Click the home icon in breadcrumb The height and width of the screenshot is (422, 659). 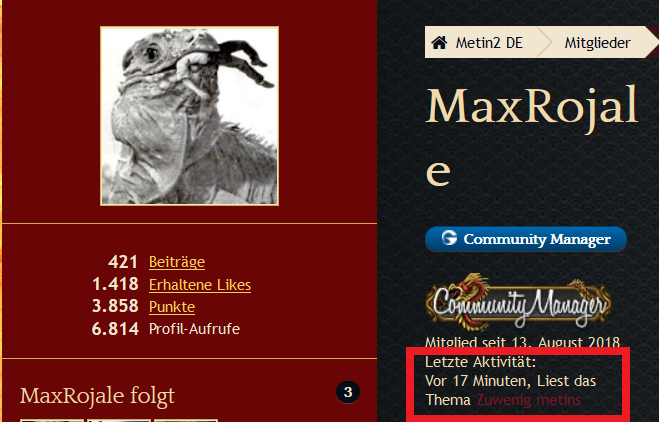point(439,42)
